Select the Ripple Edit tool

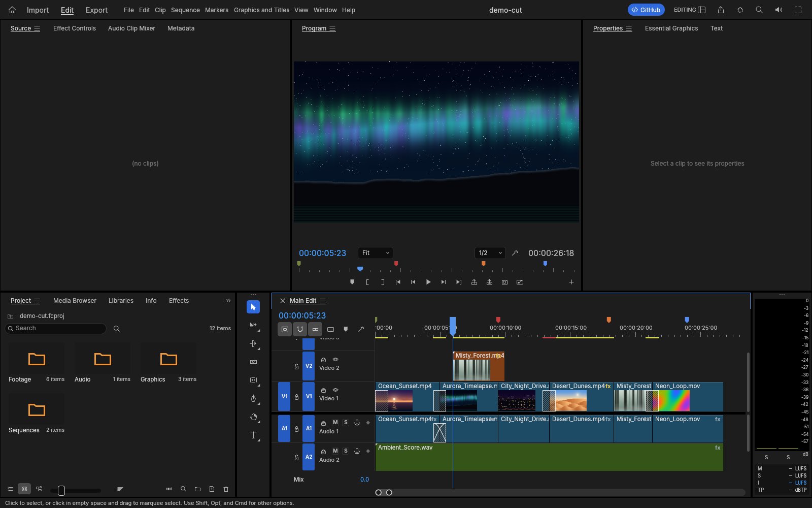pos(253,343)
